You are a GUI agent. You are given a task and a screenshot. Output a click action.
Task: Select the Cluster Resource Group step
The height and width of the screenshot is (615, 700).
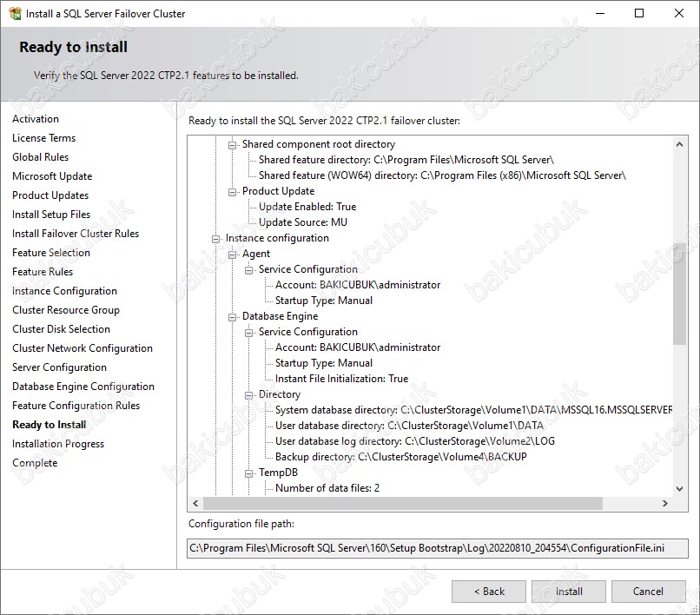coord(66,310)
